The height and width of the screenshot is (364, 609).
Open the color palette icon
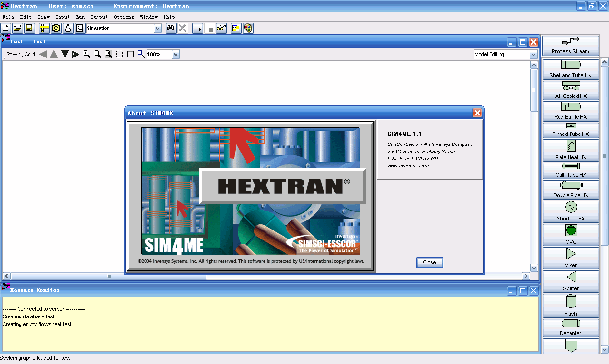(248, 29)
